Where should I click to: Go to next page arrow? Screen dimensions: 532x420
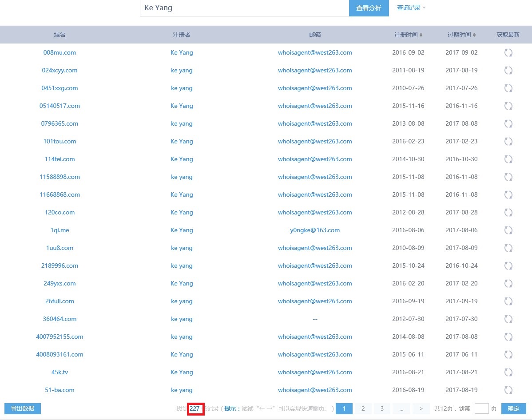pos(421,408)
